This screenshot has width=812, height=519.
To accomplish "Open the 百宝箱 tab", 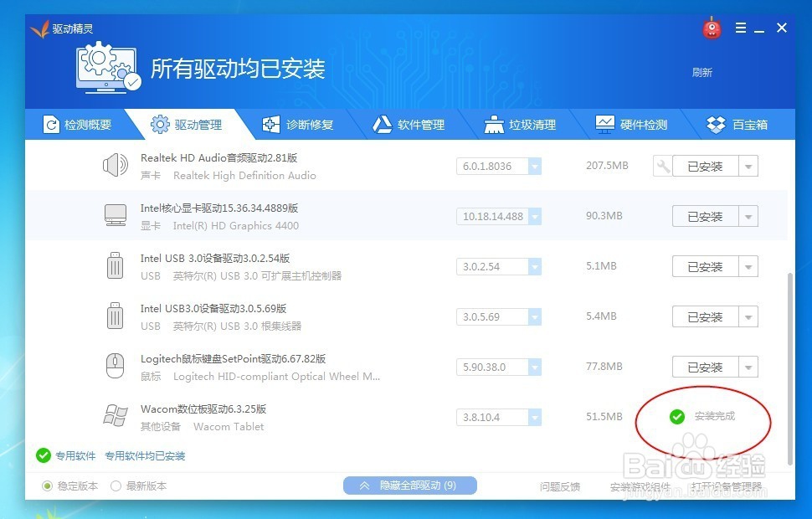I will pos(737,125).
